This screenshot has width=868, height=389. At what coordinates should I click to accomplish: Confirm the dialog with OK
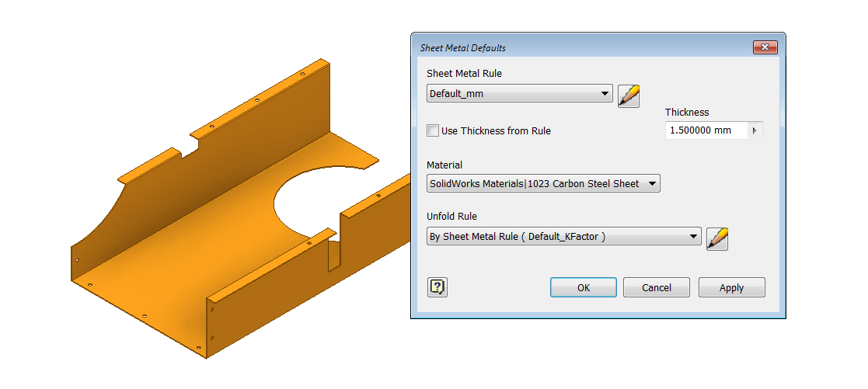tap(584, 287)
